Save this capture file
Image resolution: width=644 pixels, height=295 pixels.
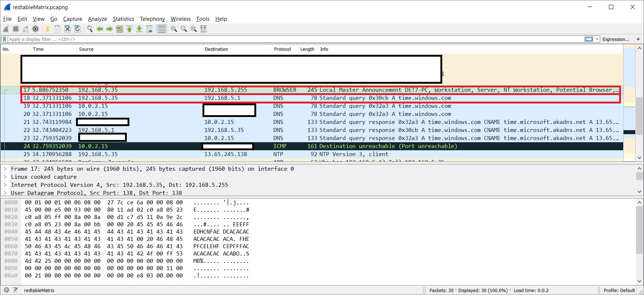tap(57, 29)
